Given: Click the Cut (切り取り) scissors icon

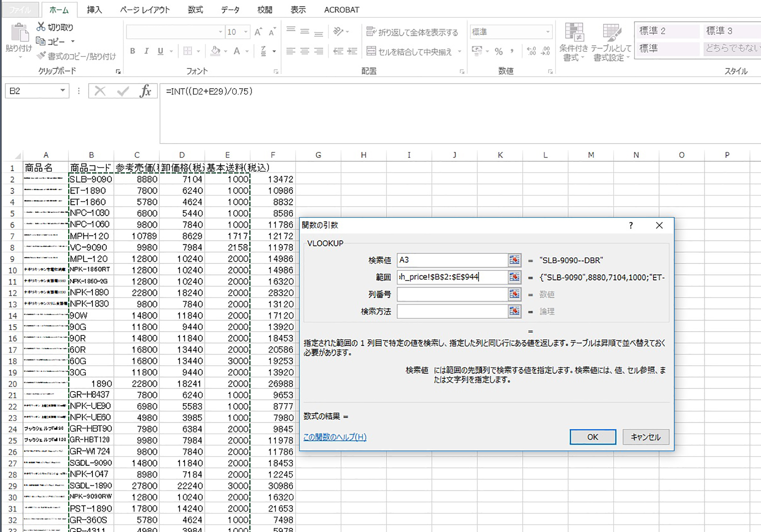Looking at the screenshot, I should pyautogui.click(x=41, y=27).
